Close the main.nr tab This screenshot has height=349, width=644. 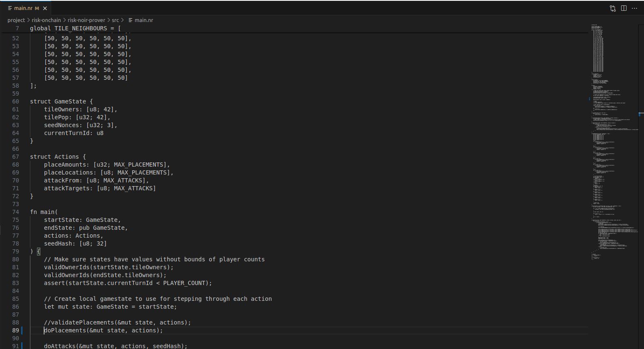point(45,8)
